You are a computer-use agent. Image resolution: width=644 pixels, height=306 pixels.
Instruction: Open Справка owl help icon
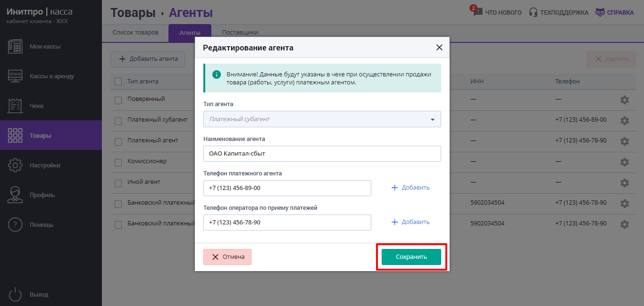click(x=600, y=12)
